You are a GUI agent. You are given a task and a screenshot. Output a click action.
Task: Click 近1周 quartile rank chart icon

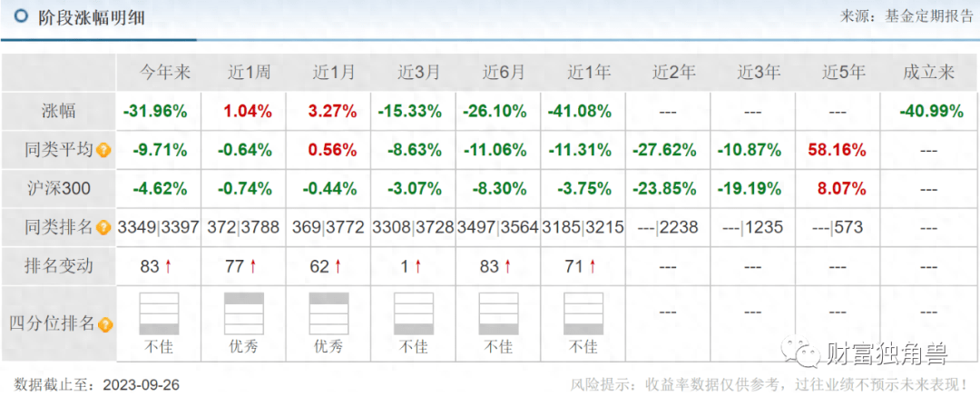point(244,313)
